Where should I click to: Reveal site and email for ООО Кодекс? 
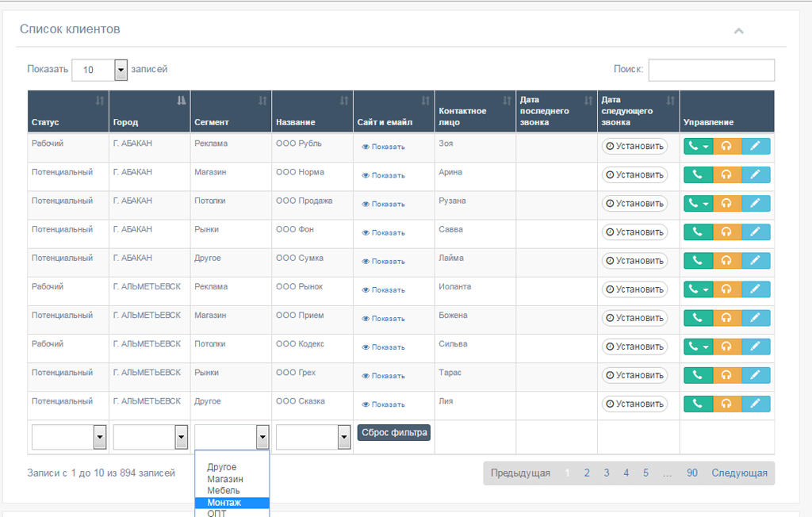383,347
